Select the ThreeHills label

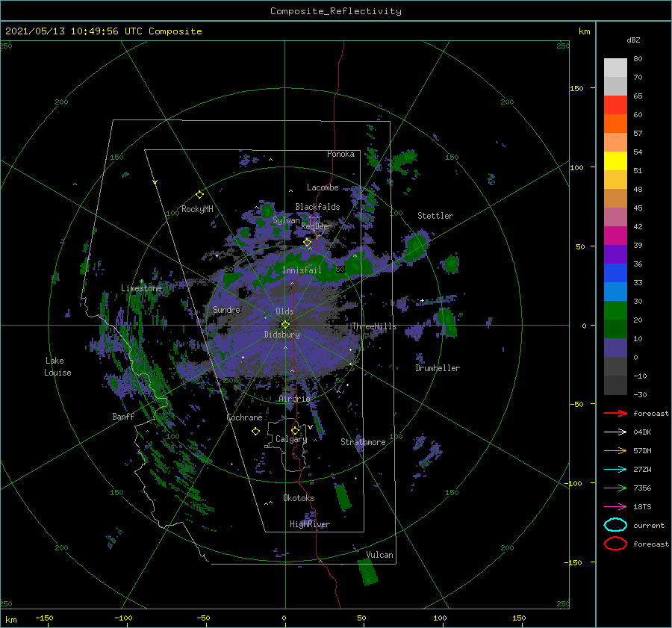[x=374, y=326]
